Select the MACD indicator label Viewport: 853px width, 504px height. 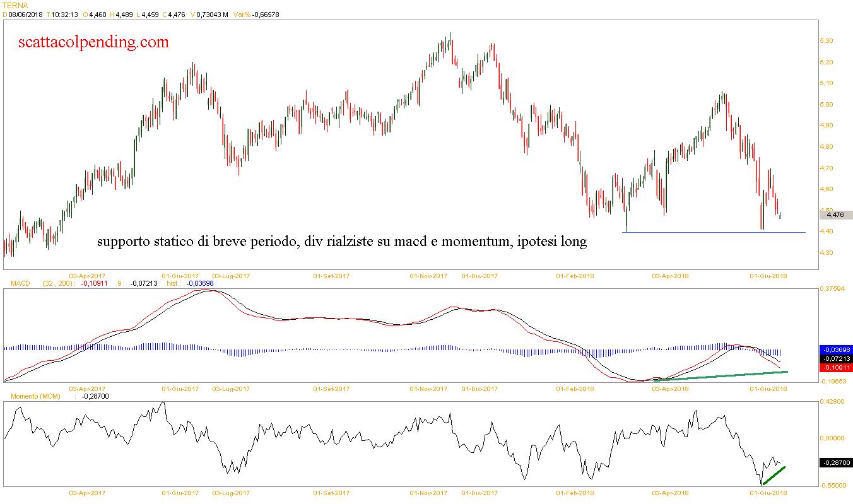(20, 284)
